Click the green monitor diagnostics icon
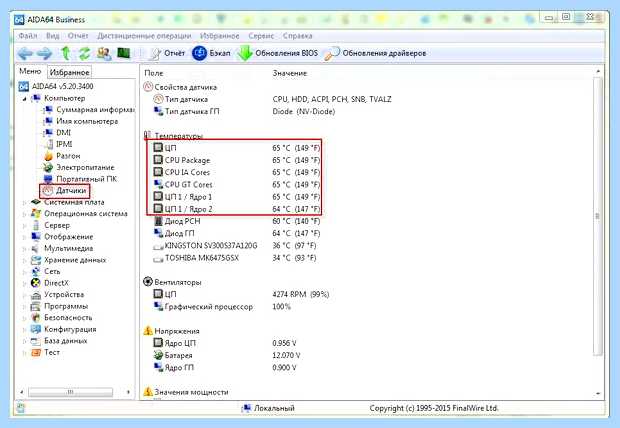The height and width of the screenshot is (428, 620). [x=124, y=53]
